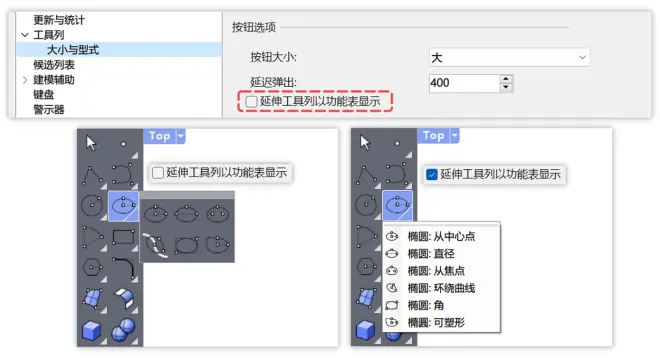Choose menu entry 椭圆: 从中心点

point(442,237)
